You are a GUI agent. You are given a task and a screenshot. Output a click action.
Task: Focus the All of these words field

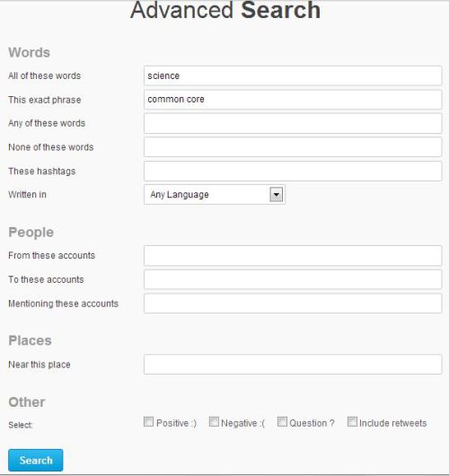(x=293, y=75)
